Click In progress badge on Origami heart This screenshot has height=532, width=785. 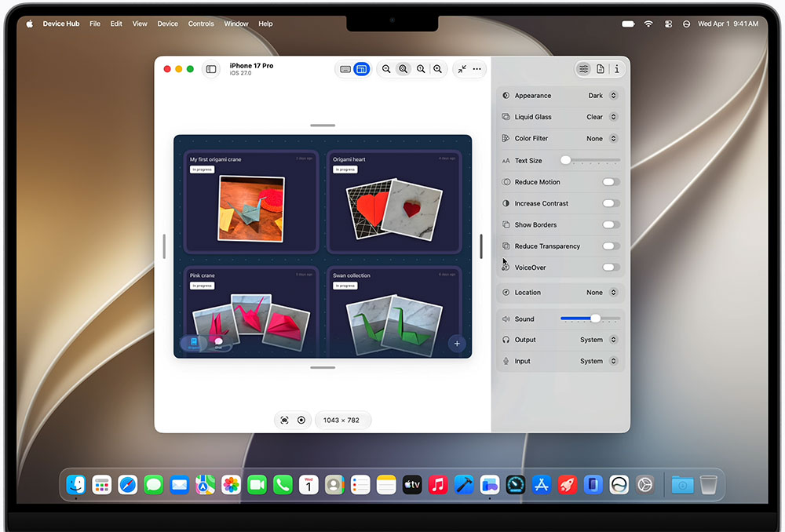click(x=345, y=169)
